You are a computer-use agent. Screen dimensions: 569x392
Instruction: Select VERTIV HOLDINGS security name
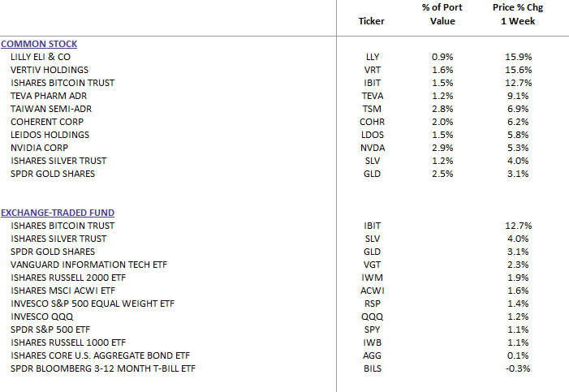[50, 70]
